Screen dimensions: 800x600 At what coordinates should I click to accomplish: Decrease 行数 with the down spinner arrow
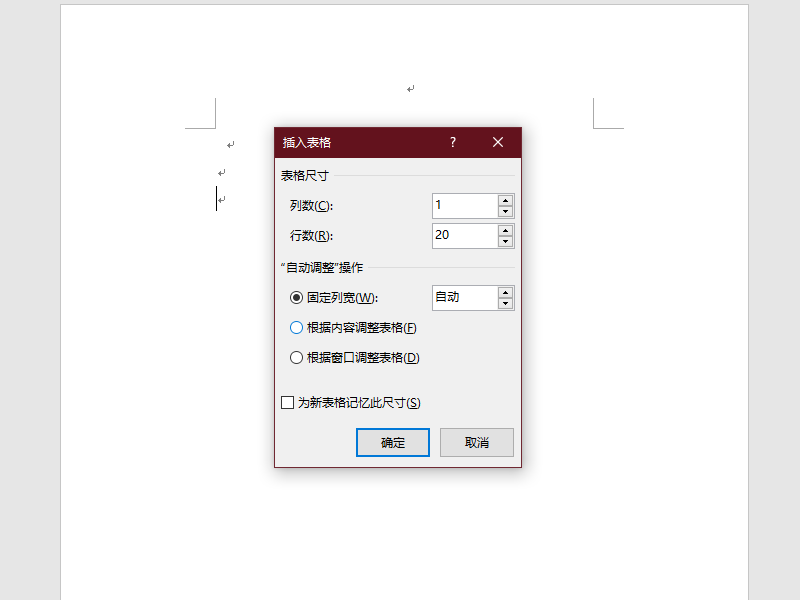[506, 241]
